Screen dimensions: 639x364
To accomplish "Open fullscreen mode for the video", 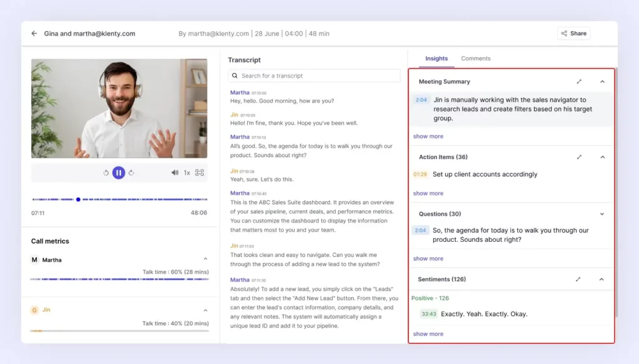I will point(199,173).
